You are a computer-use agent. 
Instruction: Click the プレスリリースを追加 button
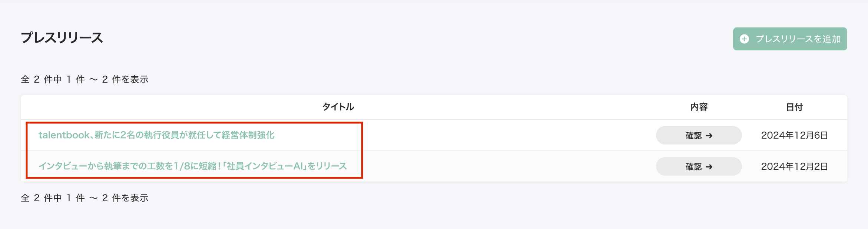[790, 39]
